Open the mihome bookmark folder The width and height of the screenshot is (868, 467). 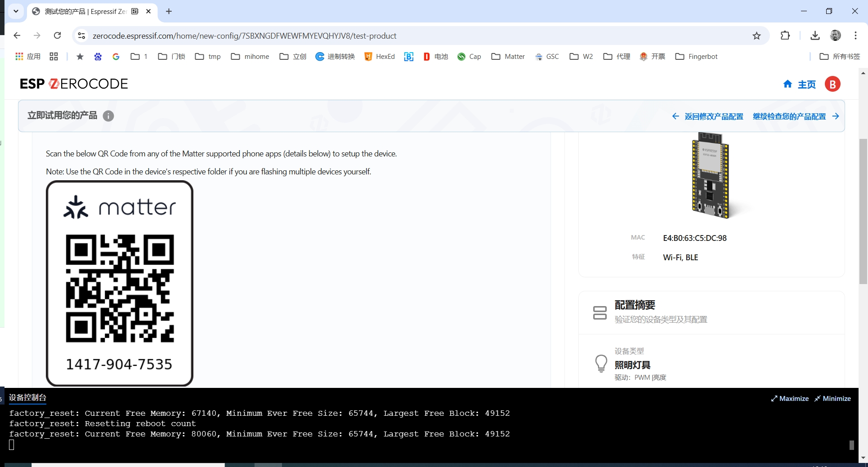click(x=250, y=56)
